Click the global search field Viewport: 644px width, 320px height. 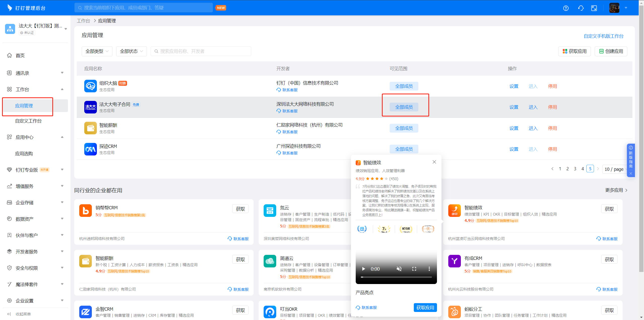click(143, 8)
